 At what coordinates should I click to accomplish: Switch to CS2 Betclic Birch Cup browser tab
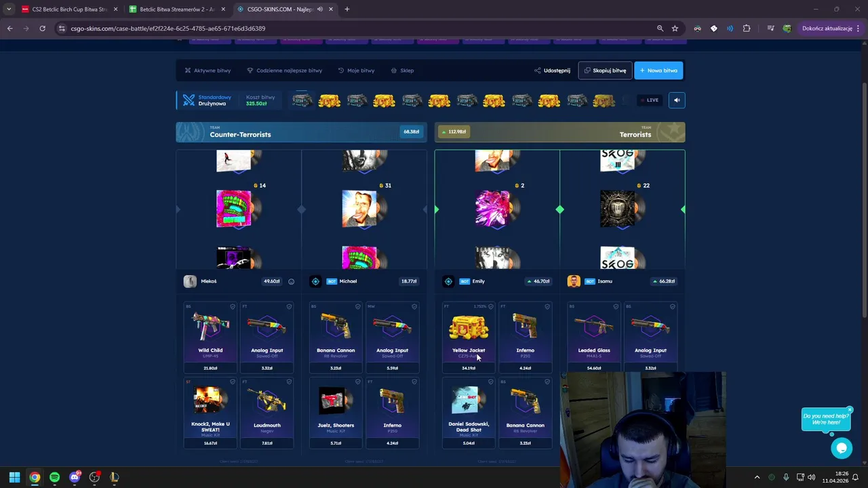[x=68, y=9]
